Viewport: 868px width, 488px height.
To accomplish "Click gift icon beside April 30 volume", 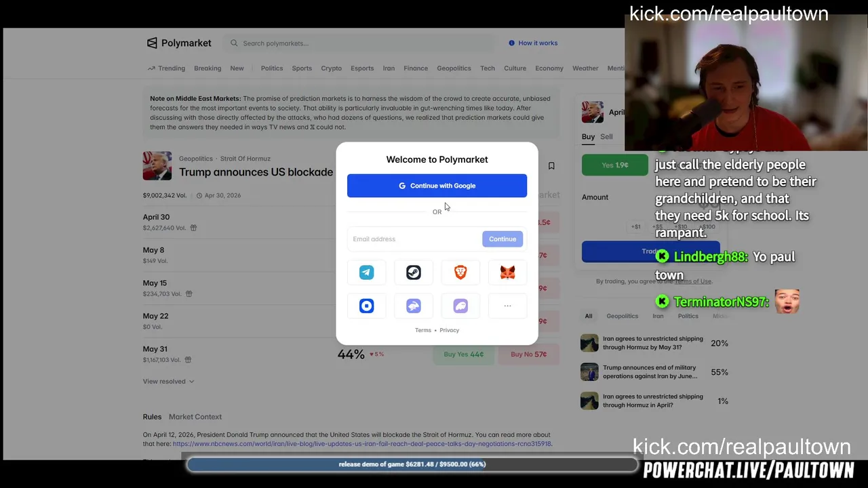I will (193, 228).
